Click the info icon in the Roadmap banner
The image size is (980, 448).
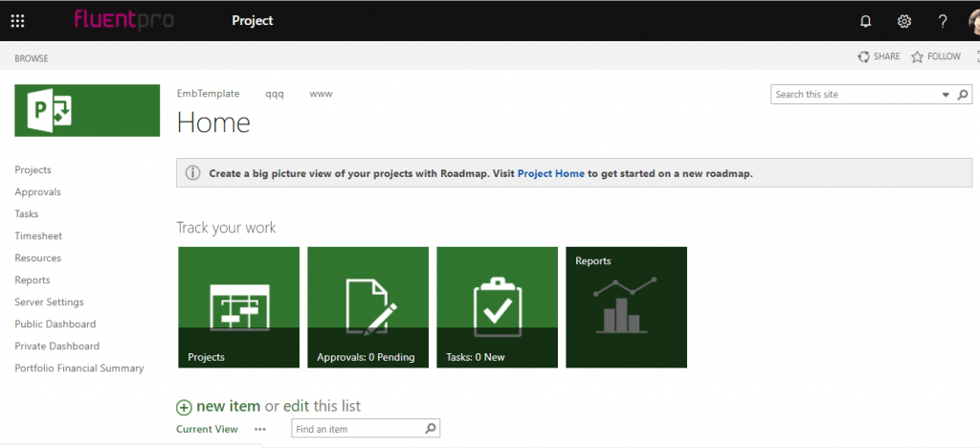[193, 173]
